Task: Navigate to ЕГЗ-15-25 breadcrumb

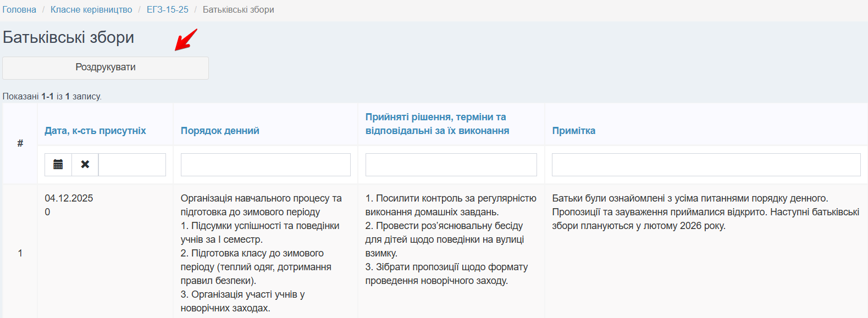Action: click(x=167, y=9)
